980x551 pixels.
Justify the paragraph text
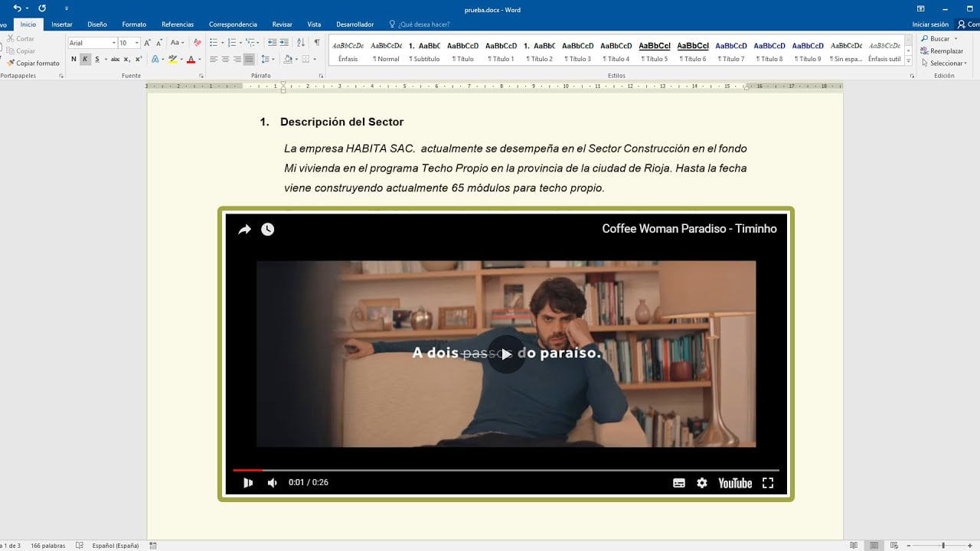[x=249, y=59]
